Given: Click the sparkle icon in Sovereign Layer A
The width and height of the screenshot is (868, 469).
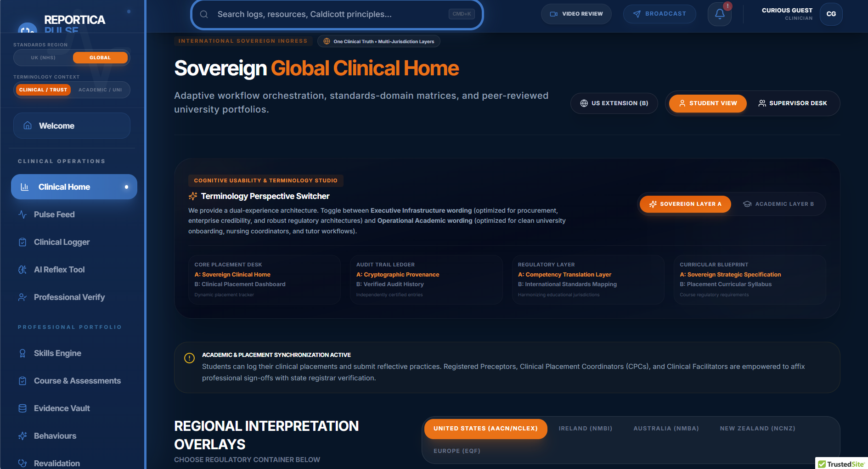Looking at the screenshot, I should pyautogui.click(x=653, y=204).
